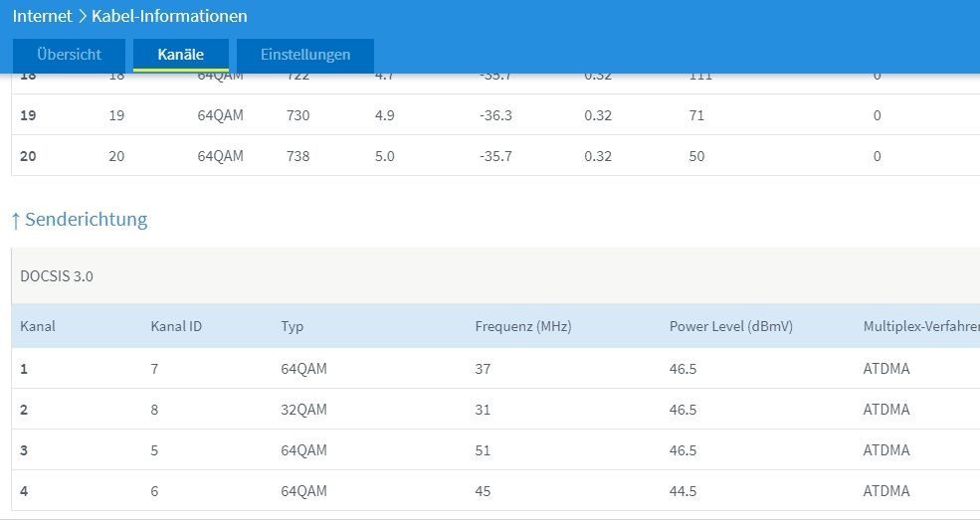Go to Internet in the breadcrumb

click(x=42, y=16)
